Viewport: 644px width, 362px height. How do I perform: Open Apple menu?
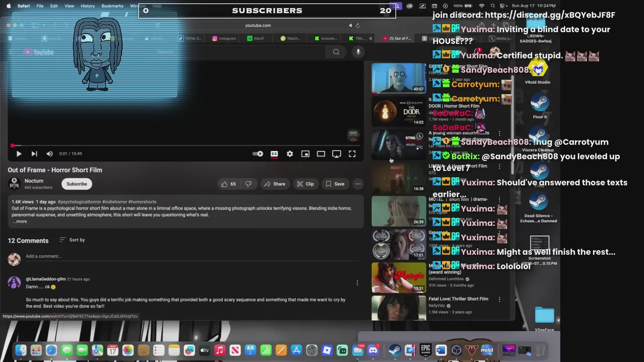[8, 6]
